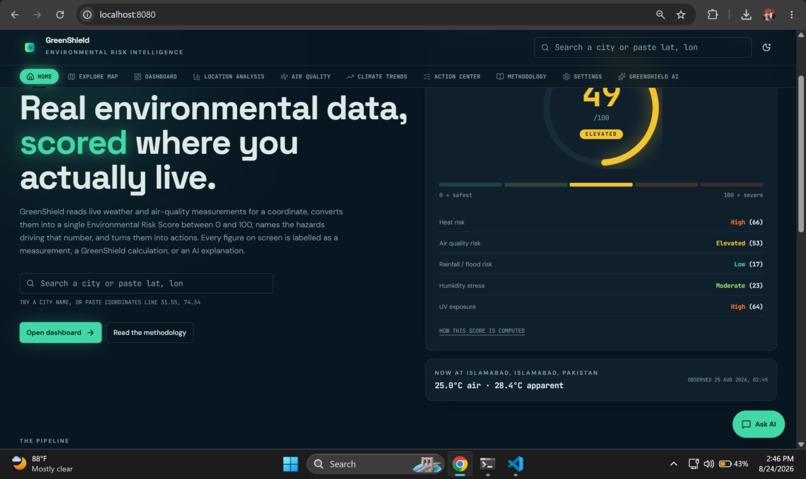Viewport: 806px width, 479px height.
Task: Click the site information icon in address bar
Action: pos(87,14)
